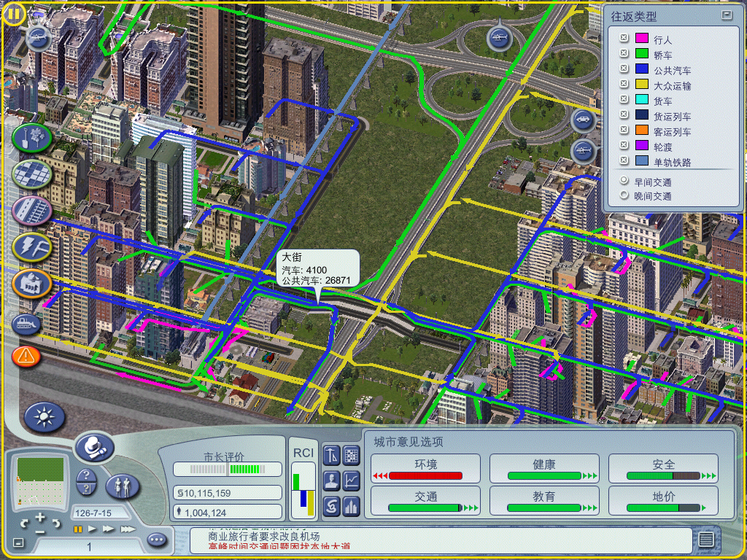Switch to Mayor mode (top hat icon)
Image resolution: width=747 pixels, height=560 pixels.
94,447
